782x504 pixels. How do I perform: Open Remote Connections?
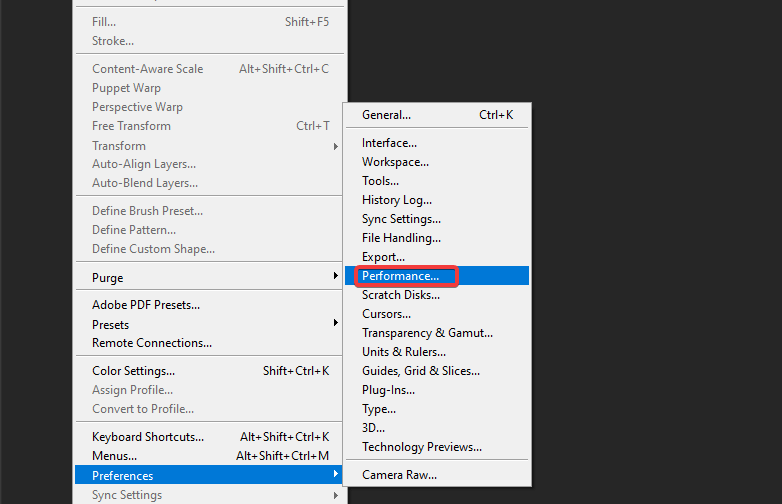209,343
